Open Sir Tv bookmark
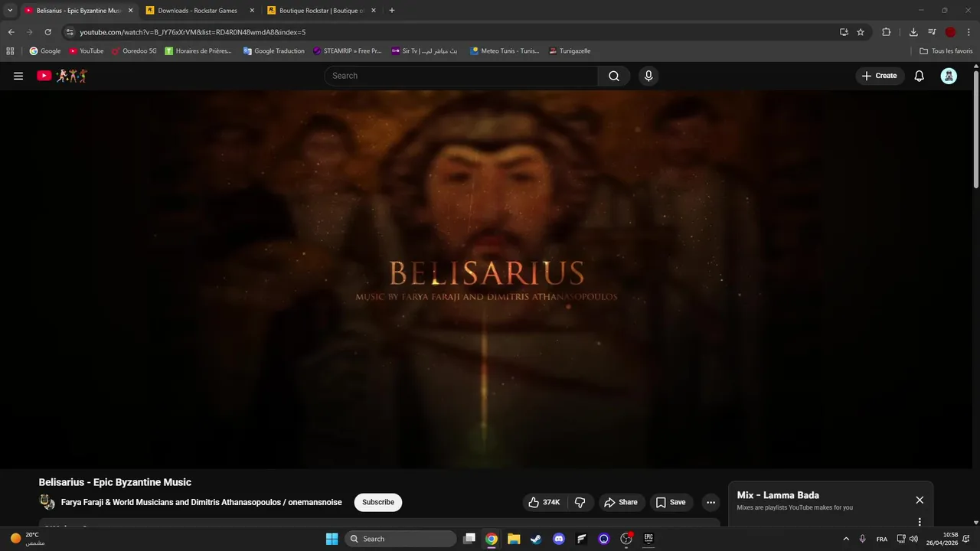The width and height of the screenshot is (980, 551). (424, 51)
